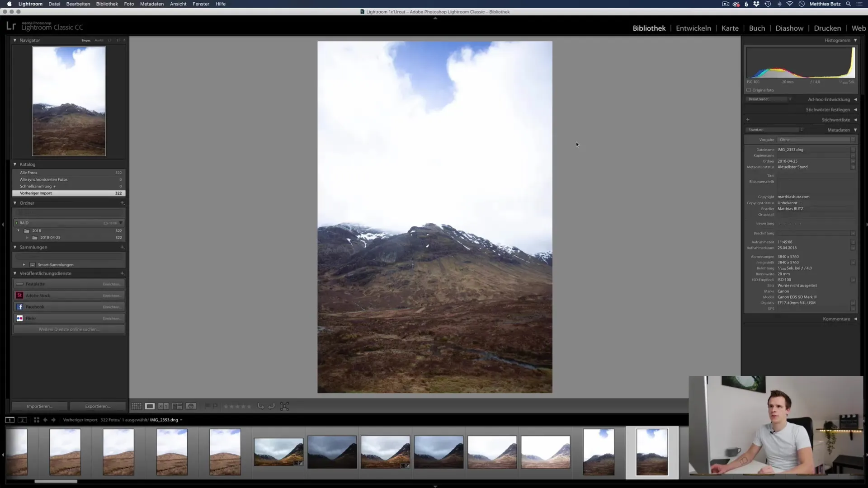Open the Apple menu
This screenshot has width=868, height=488.
click(x=9, y=4)
